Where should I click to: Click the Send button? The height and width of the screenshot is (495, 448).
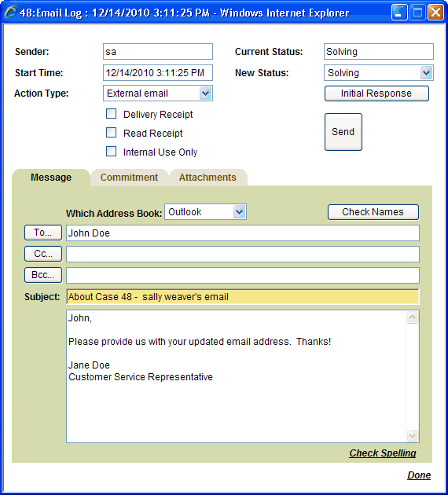point(343,132)
